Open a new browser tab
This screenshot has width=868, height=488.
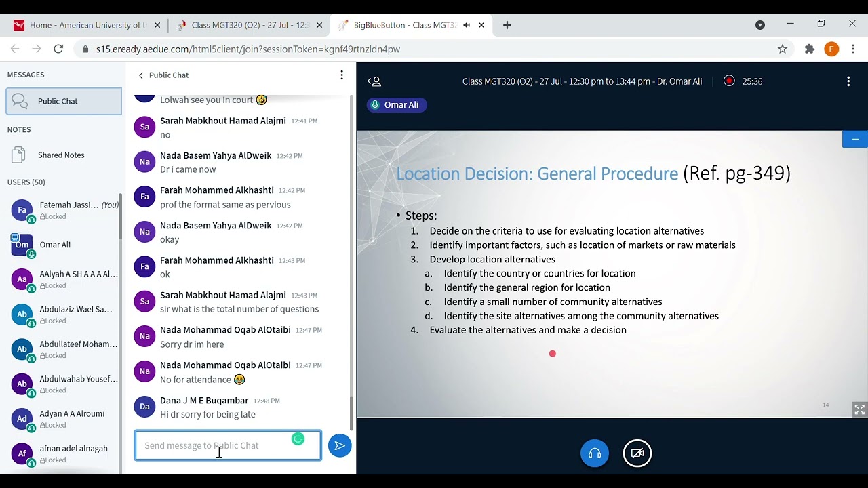[507, 25]
